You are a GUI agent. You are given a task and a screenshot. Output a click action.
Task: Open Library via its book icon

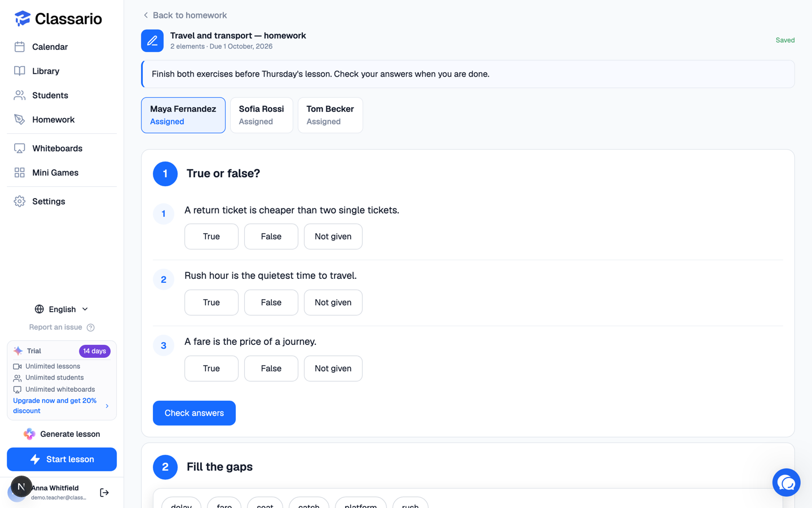pyautogui.click(x=20, y=71)
